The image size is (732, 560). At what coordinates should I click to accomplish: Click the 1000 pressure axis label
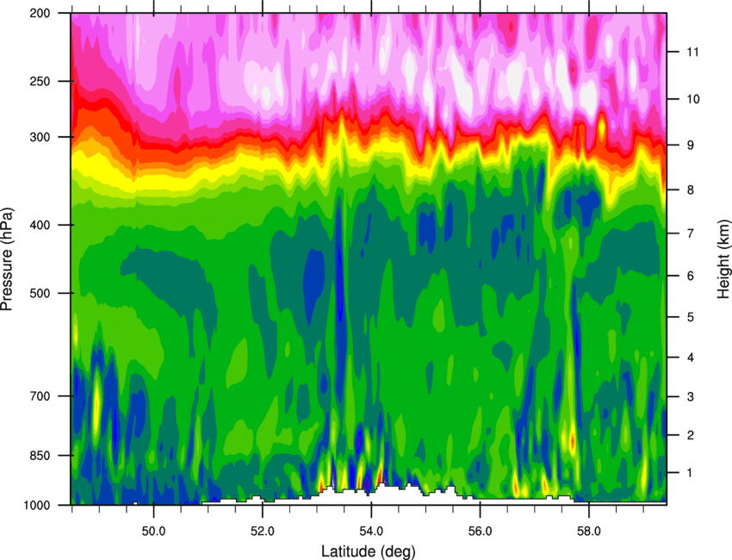click(37, 506)
